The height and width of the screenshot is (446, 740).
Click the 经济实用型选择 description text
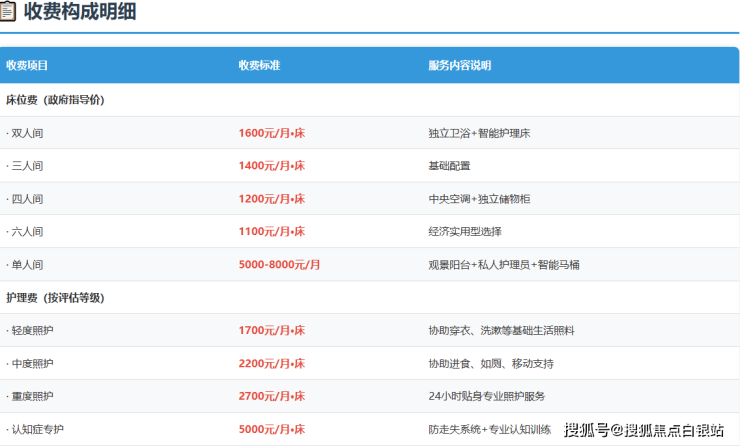(464, 231)
